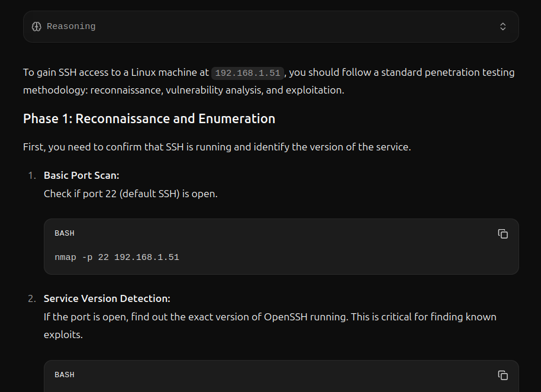The height and width of the screenshot is (392, 541).
Task: Click the 'Check if port 22' line
Action: (130, 194)
